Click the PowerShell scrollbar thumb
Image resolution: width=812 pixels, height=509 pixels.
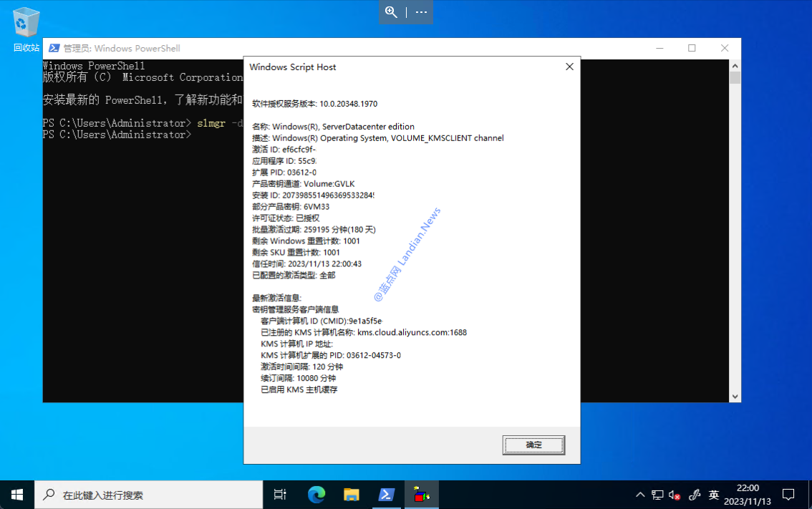tap(735, 77)
